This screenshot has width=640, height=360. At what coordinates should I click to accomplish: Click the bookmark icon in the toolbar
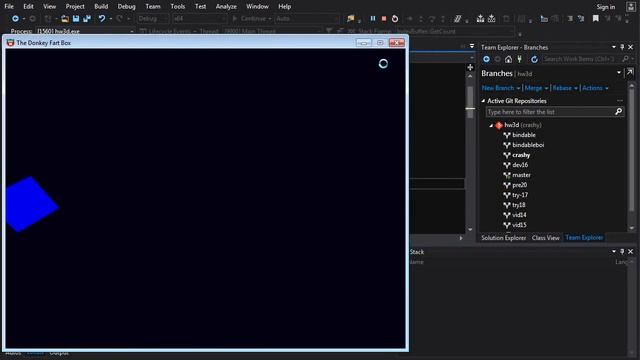tap(596, 18)
